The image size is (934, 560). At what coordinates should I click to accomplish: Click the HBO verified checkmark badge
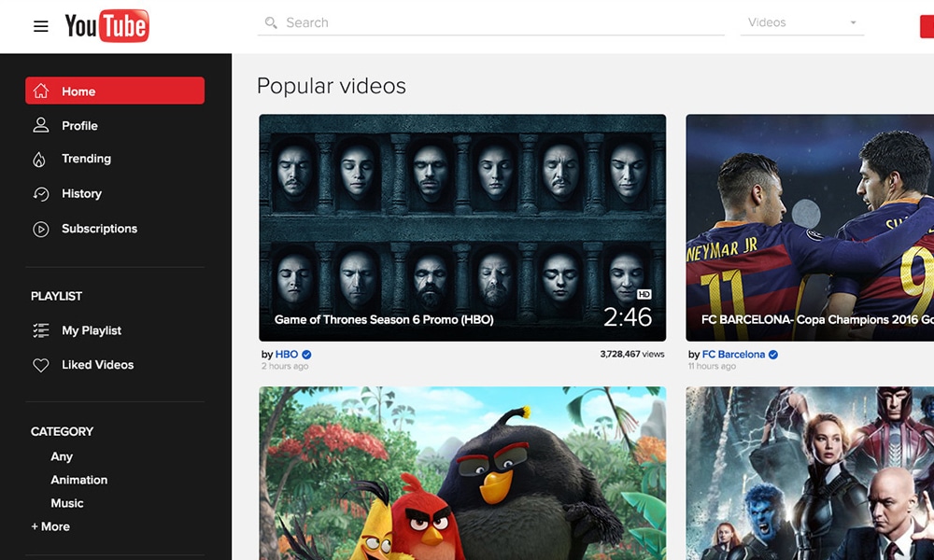(306, 355)
